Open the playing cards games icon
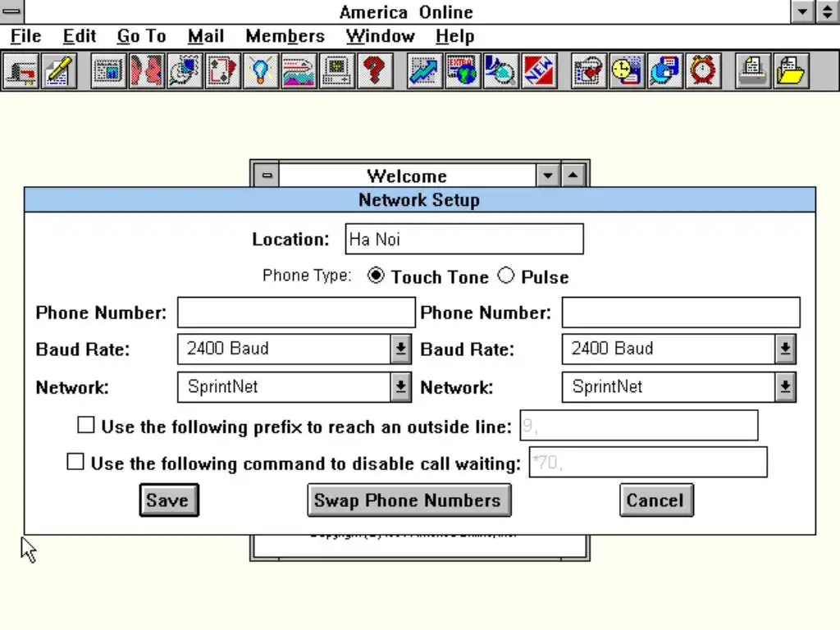840x630 pixels. tap(222, 71)
